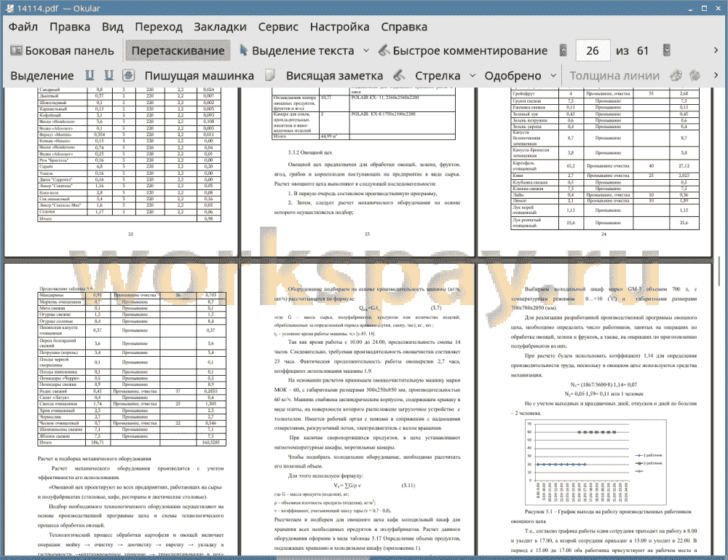Viewport: 728px width, 560px height.
Task: Click total page count 61
Action: 643,51
